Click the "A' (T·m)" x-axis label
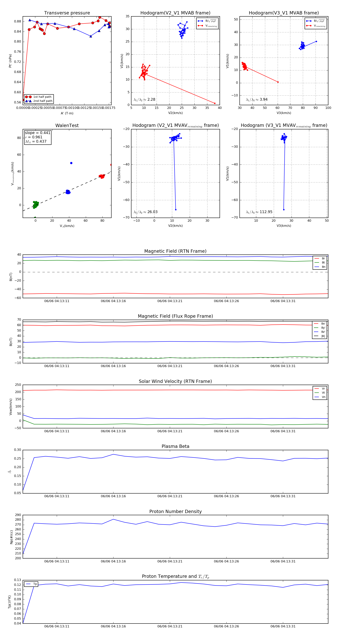The height and width of the screenshot is (644, 351). point(67,113)
